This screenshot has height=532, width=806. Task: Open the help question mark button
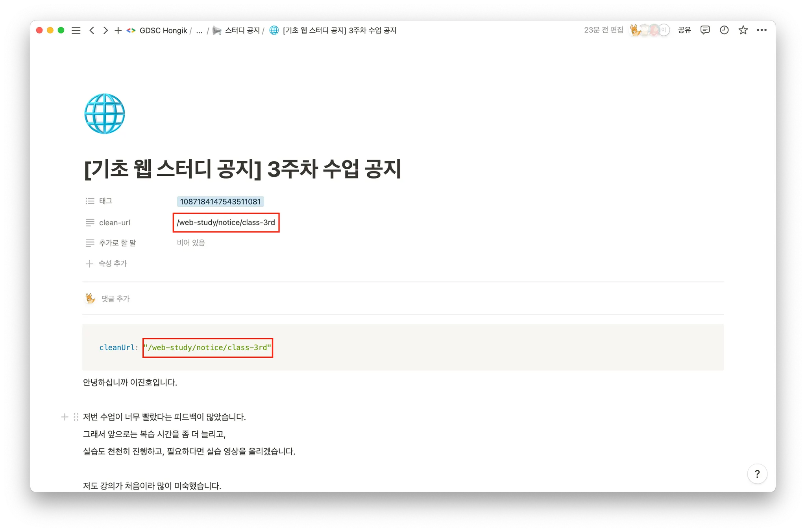757,474
